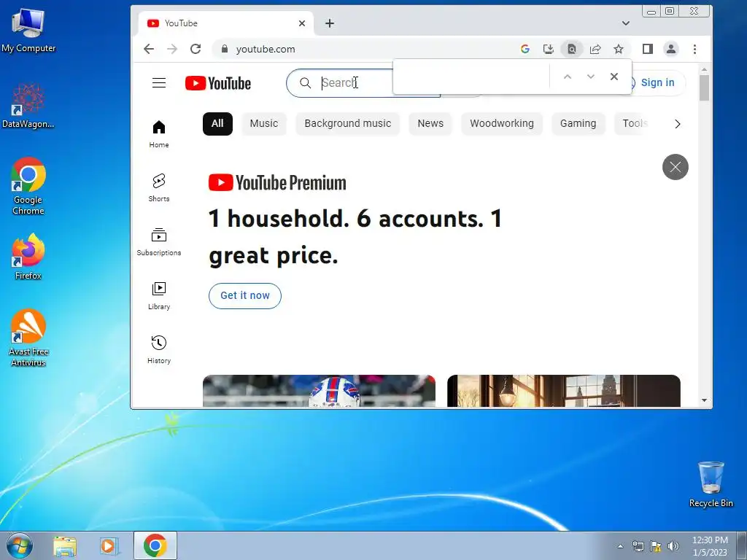747x560 pixels.
Task: Open Windows Media Player from taskbar
Action: (109, 545)
